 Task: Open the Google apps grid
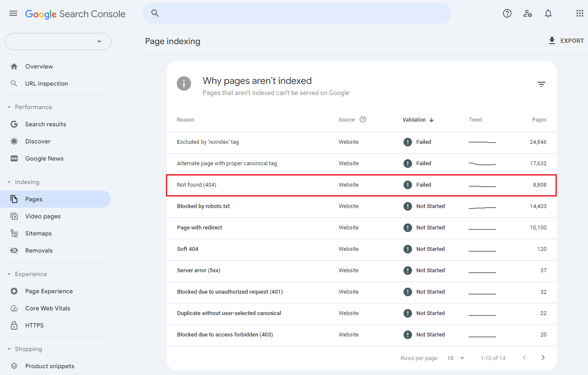[x=580, y=13]
